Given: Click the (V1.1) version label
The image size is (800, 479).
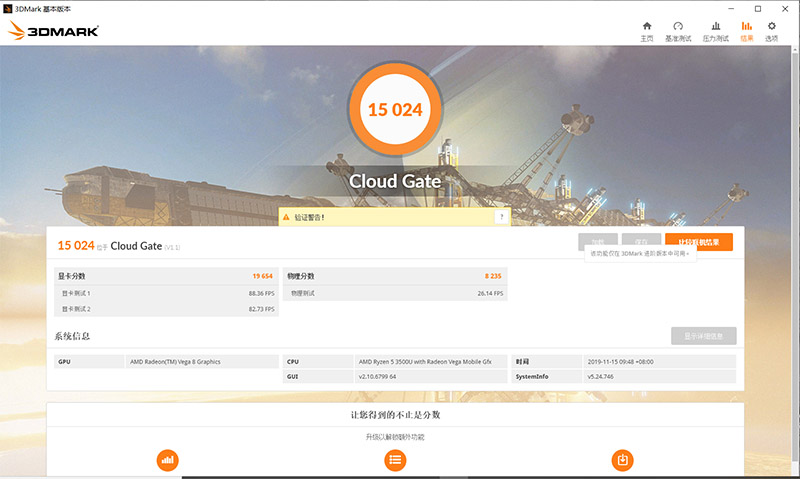Looking at the screenshot, I should pyautogui.click(x=172, y=247).
